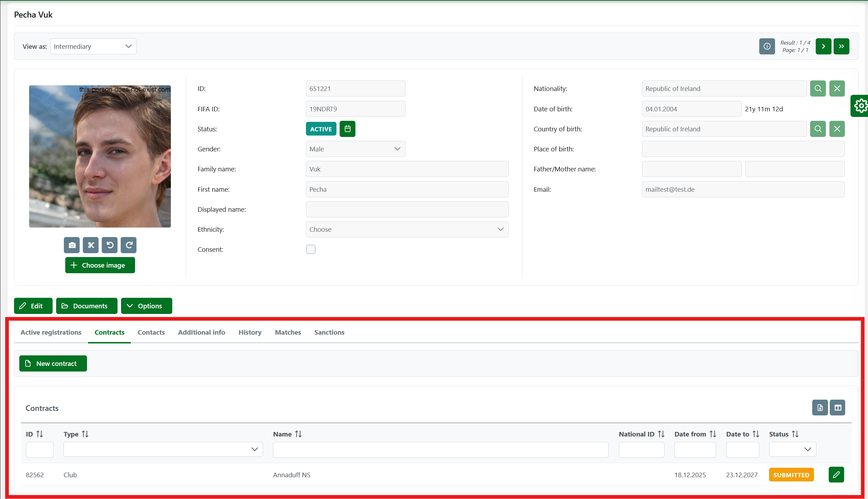The image size is (868, 499).
Task: Click the New contract button
Action: tap(53, 363)
